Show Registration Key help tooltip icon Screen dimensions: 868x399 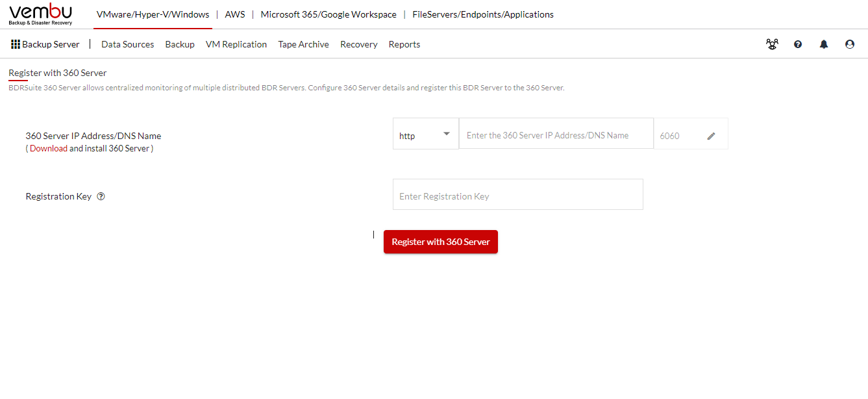point(101,196)
